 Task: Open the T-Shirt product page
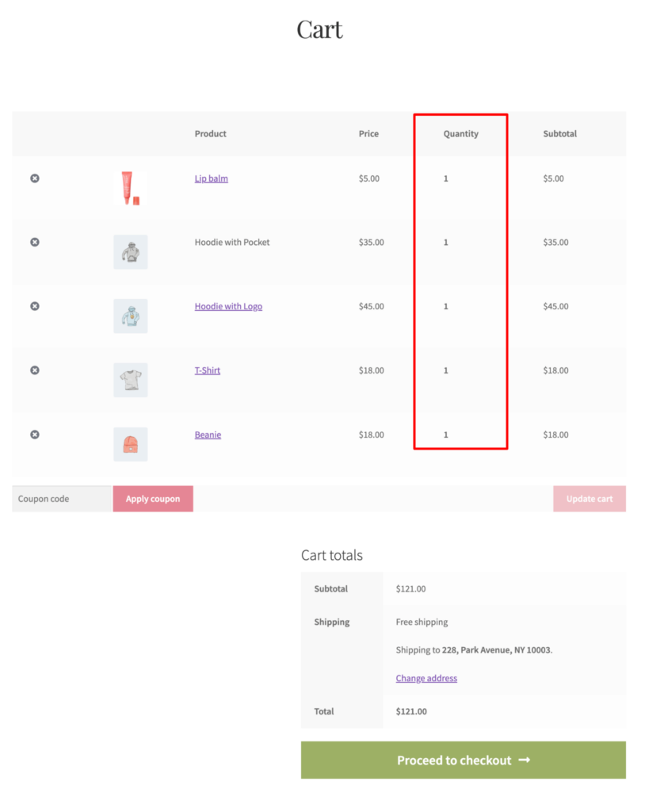point(208,370)
